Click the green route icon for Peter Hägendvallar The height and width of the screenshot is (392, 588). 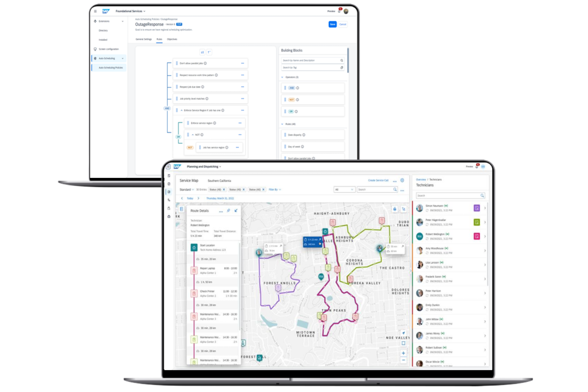coord(477,222)
